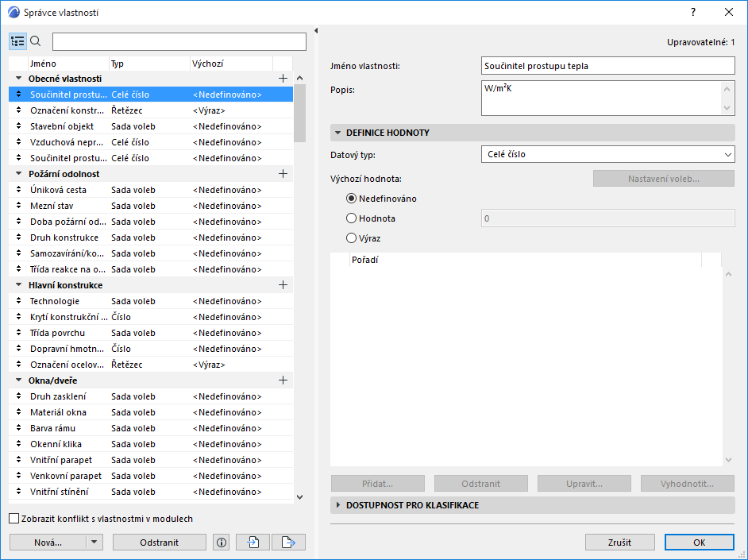Image resolution: width=748 pixels, height=560 pixels.
Task: Grab reorder handle of Materiál okna row
Action: tap(18, 412)
